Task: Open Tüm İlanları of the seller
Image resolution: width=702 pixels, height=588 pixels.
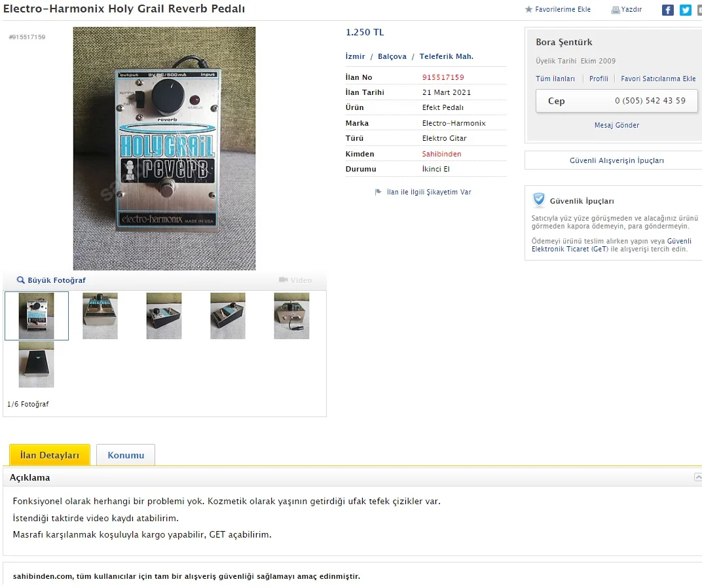Action: 555,79
